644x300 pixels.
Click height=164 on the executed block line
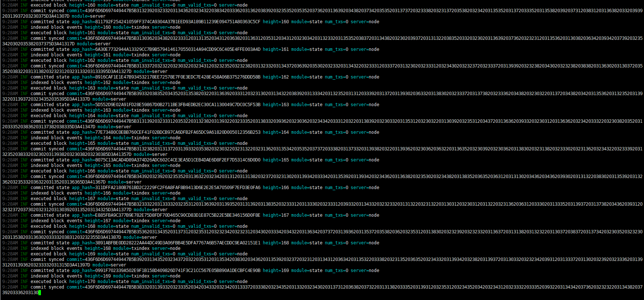tap(82, 116)
